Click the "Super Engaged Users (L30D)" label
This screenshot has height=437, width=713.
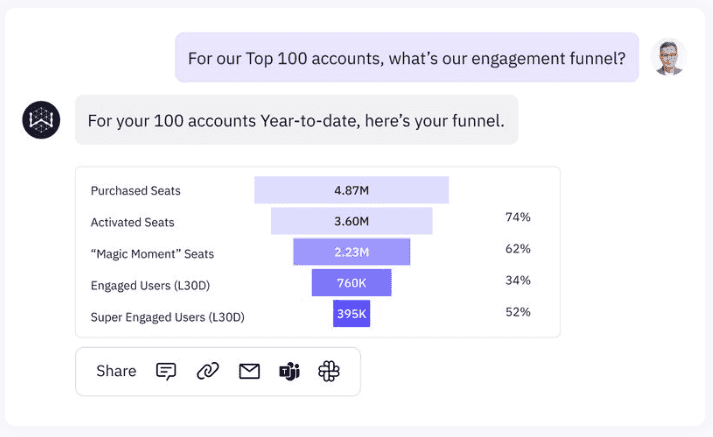(167, 317)
